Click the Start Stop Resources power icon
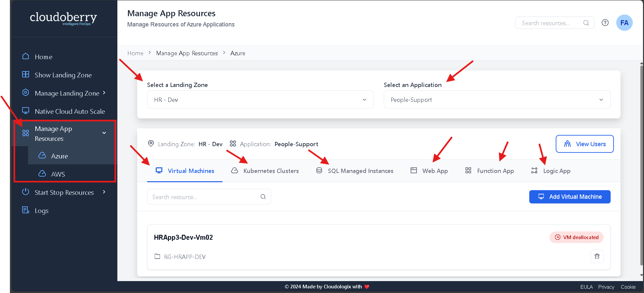Image resolution: width=644 pixels, height=293 pixels. [25, 192]
